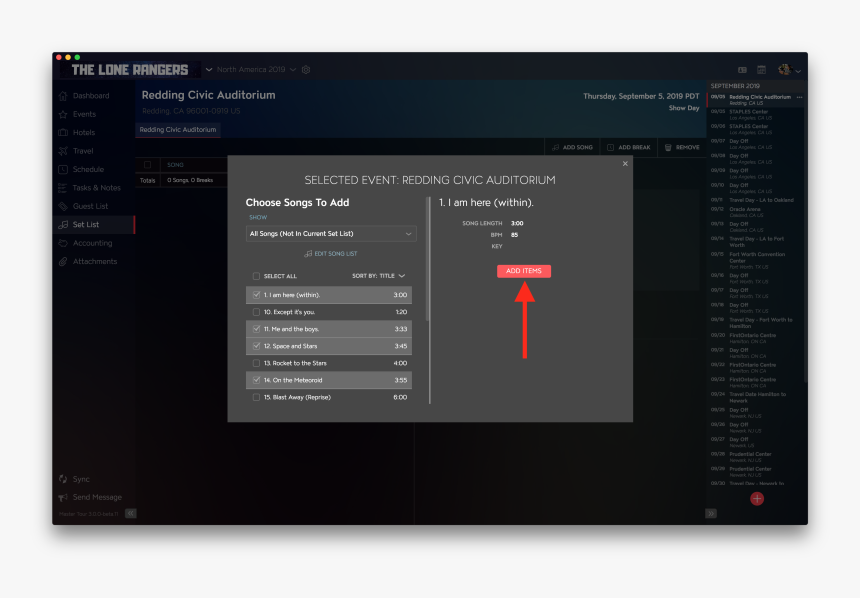Screen dimensions: 860x598
Task: Select Fort Worth Convention Center on 09/15
Action: pyautogui.click(x=756, y=261)
